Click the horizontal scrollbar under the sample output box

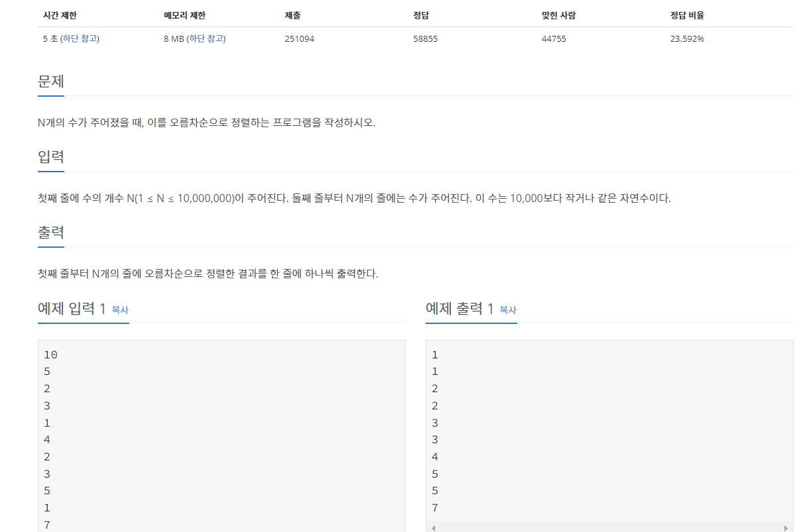pos(610,527)
